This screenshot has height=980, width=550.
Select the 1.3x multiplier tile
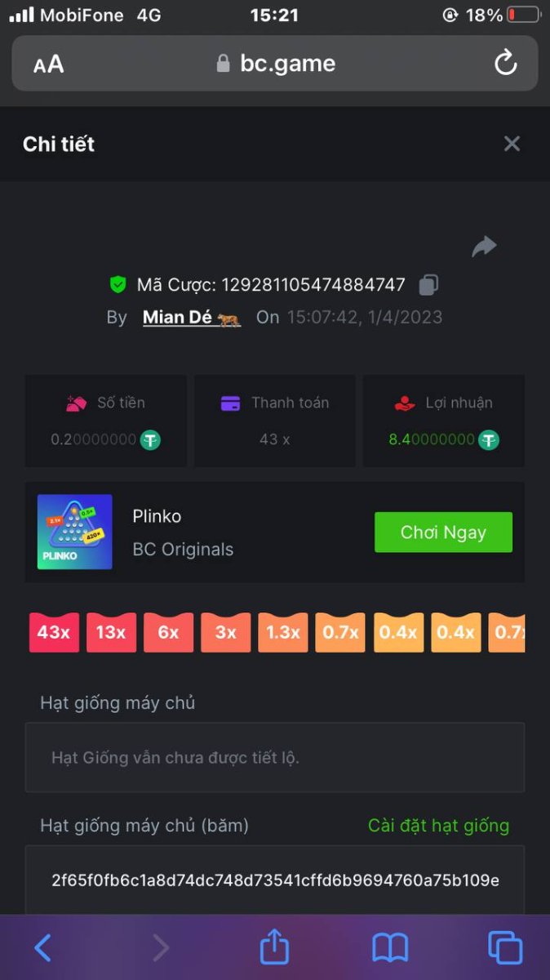[283, 632]
